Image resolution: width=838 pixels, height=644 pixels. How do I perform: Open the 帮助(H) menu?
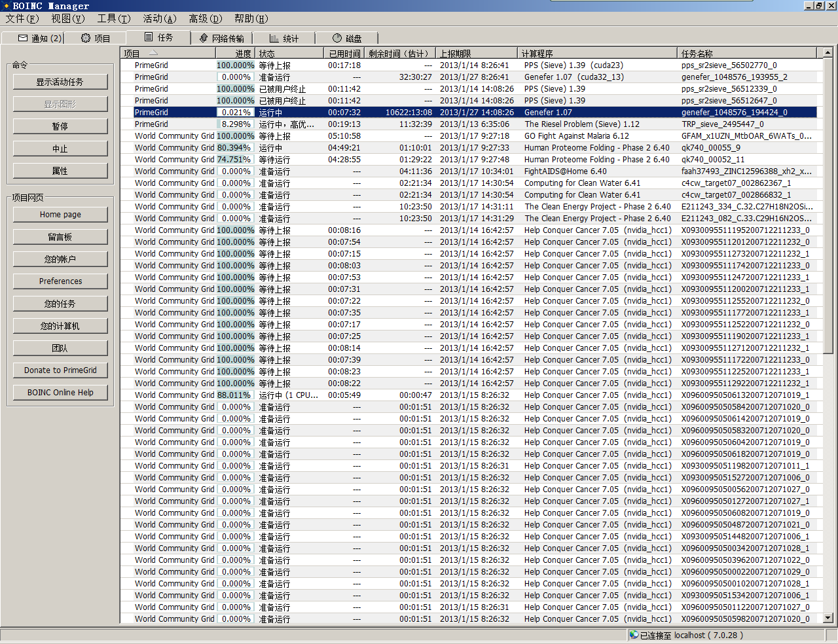pyautogui.click(x=251, y=19)
